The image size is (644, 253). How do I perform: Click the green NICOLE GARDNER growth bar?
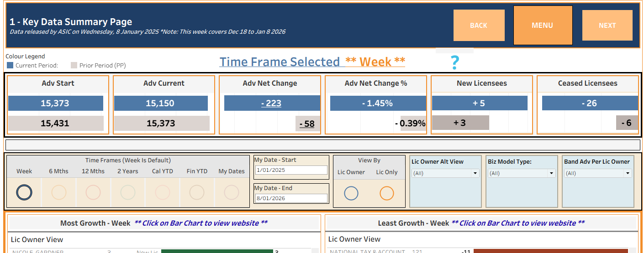(x=217, y=251)
